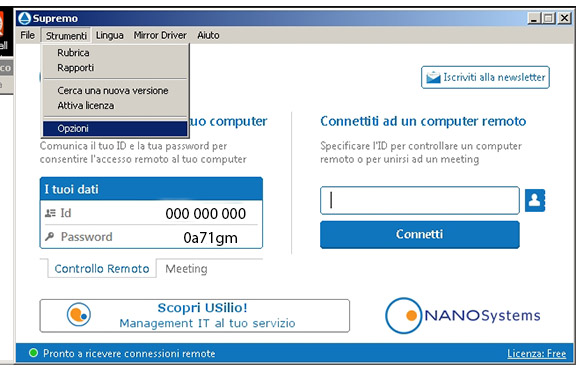The height and width of the screenshot is (371, 580).
Task: Open the Mirror Driver menu
Action: click(160, 35)
